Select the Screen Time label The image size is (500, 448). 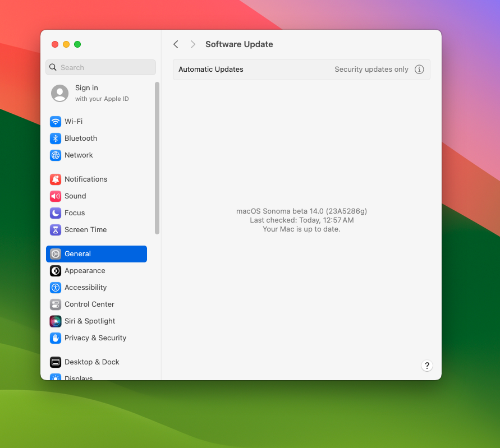(x=86, y=230)
